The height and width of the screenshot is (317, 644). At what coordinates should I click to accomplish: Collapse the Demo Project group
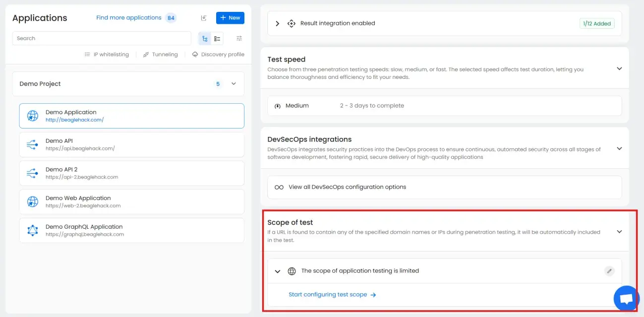point(234,84)
